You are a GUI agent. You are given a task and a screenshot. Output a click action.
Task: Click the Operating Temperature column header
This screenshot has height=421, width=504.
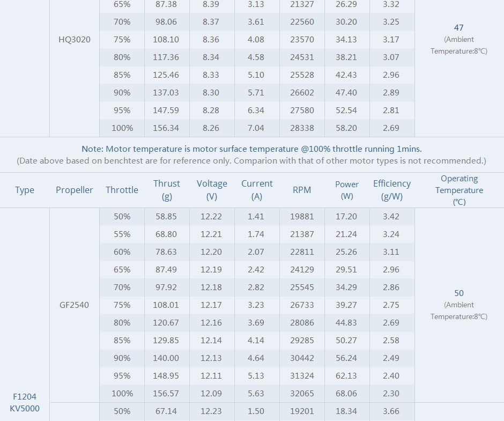pos(459,190)
